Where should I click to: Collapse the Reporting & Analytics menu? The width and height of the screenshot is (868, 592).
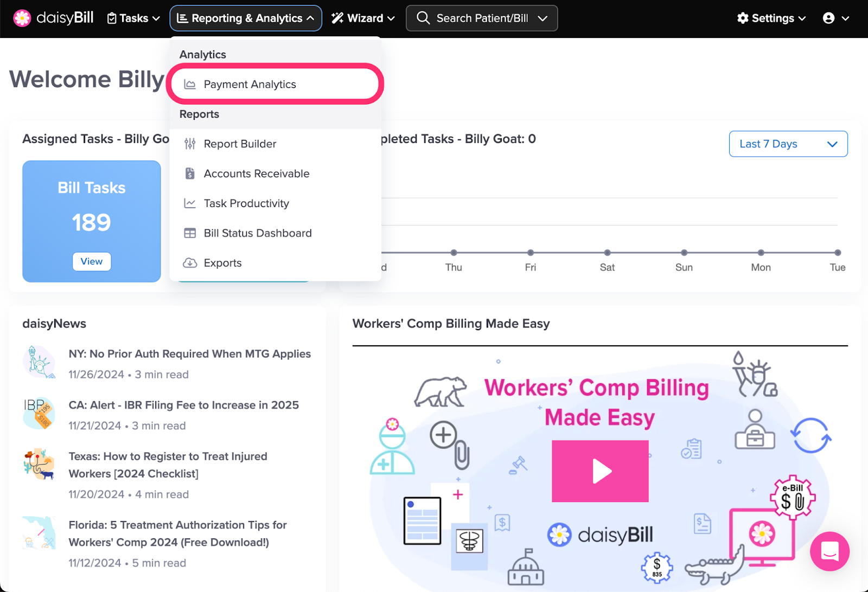coord(246,18)
